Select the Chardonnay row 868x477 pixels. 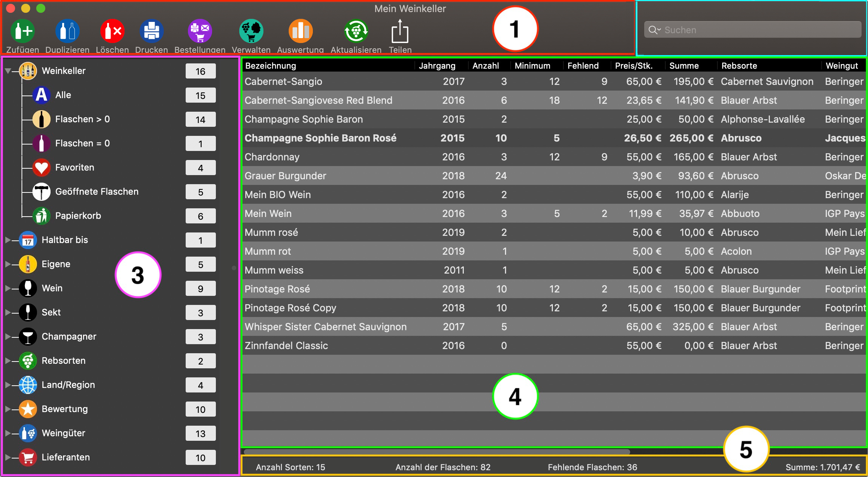[554, 157]
